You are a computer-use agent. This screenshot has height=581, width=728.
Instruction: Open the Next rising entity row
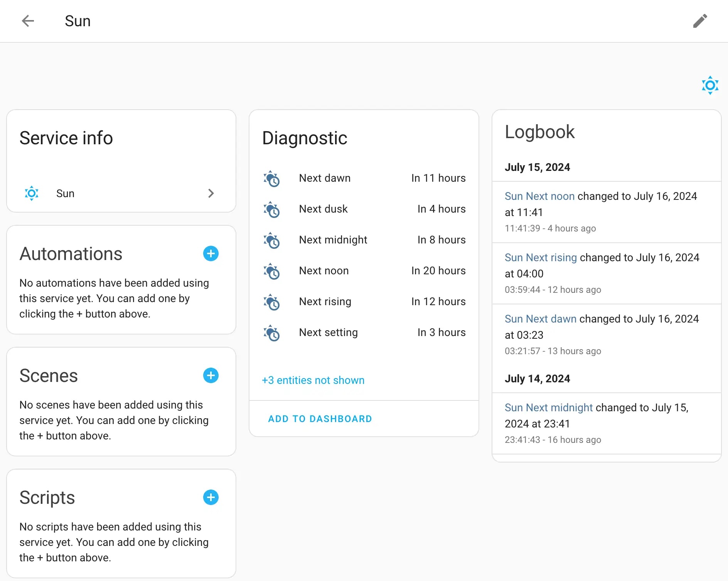tap(364, 302)
